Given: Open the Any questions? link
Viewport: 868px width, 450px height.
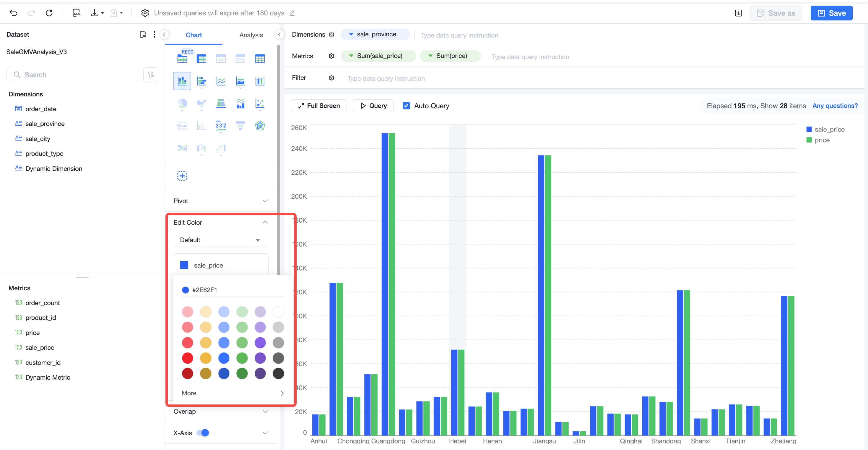Looking at the screenshot, I should pyautogui.click(x=835, y=106).
